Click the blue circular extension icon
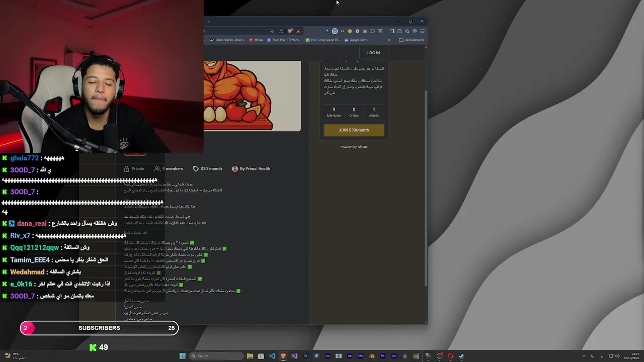This screenshot has height=362, width=644. (335, 31)
